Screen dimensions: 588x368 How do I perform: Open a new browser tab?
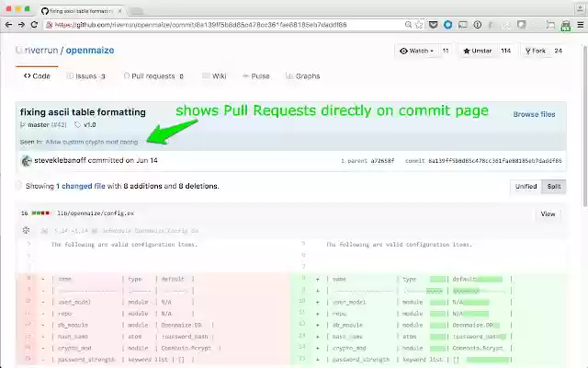coord(137,11)
